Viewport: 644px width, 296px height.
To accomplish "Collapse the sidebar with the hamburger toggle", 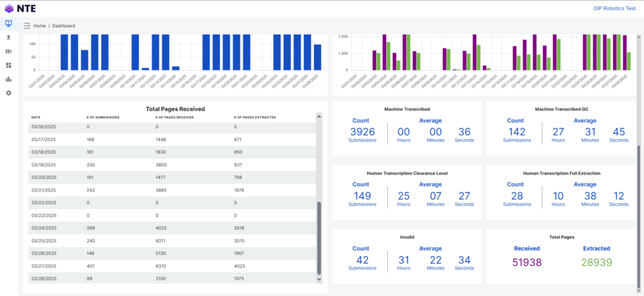I will click(x=27, y=26).
